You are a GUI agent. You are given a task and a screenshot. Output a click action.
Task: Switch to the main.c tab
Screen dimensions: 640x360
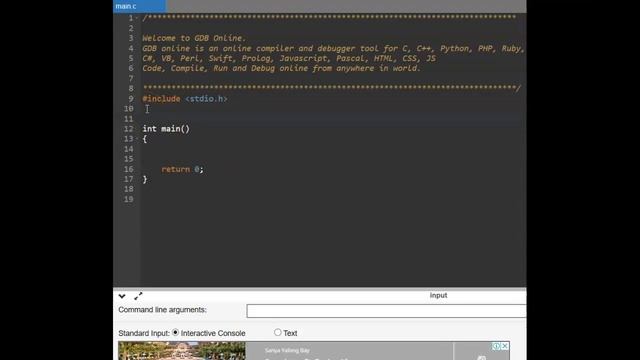pyautogui.click(x=139, y=6)
